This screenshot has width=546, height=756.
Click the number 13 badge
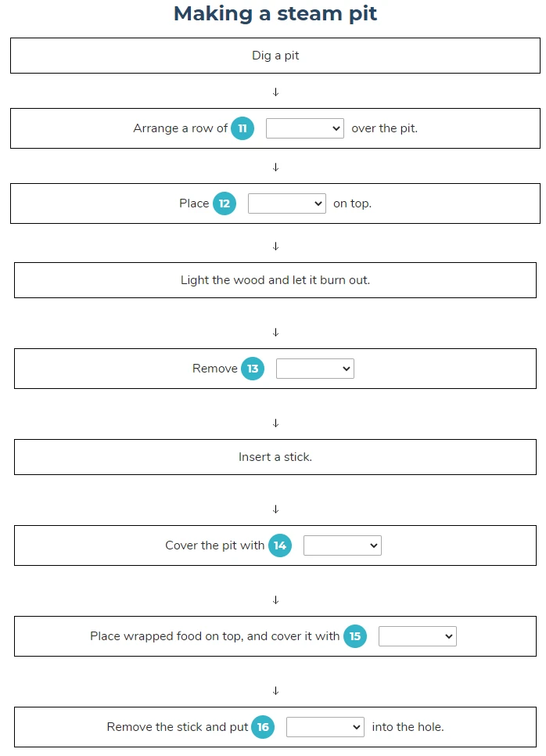point(253,369)
